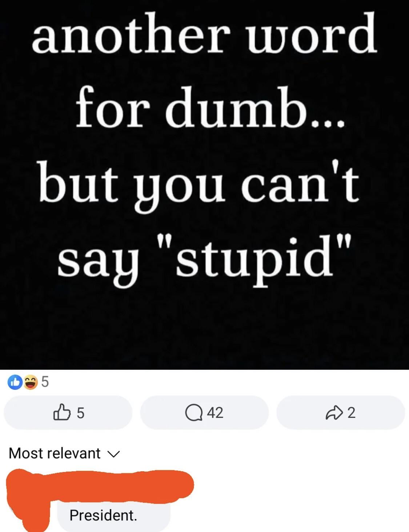
Task: Click the "for dumb..." line in image
Action: pyautogui.click(x=210, y=107)
